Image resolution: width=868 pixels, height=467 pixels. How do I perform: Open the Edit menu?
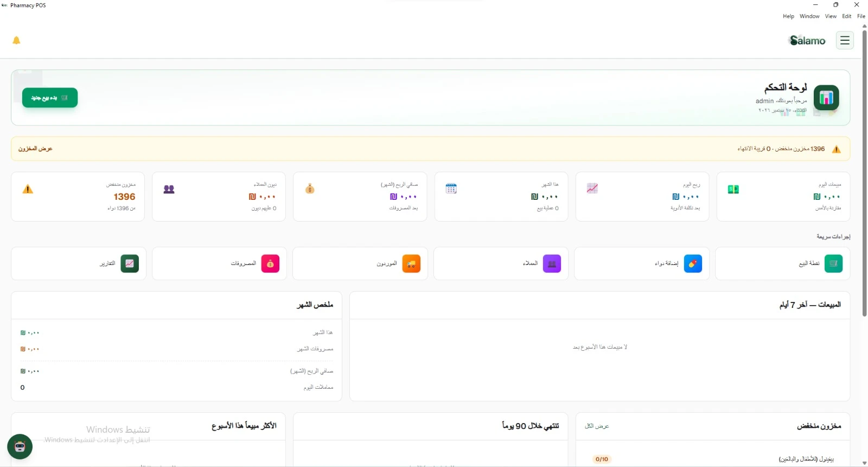[x=847, y=16]
